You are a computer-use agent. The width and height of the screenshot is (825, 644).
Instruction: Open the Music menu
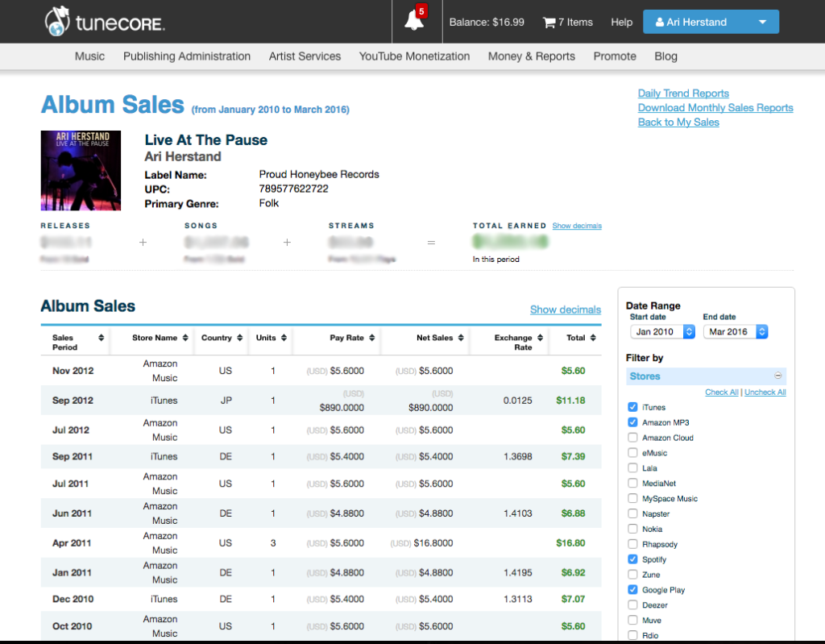(x=89, y=56)
